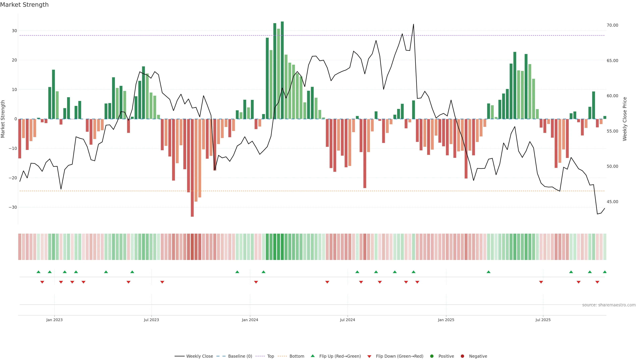Click the last red flip-down triangle marker

coord(597,282)
